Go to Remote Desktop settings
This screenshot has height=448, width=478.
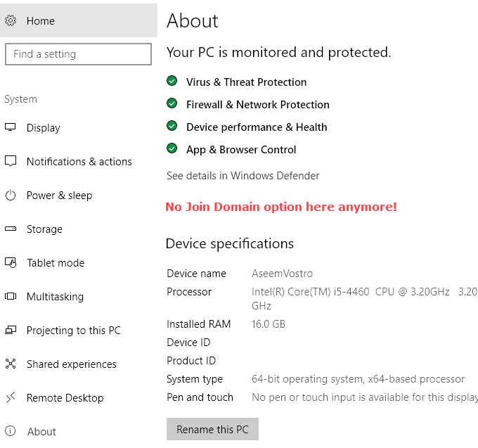coord(65,398)
